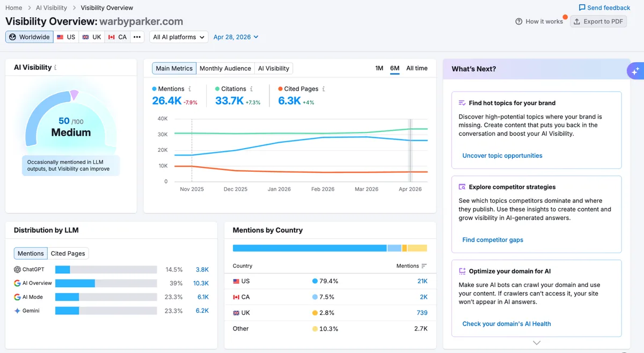Image resolution: width=644 pixels, height=353 pixels.
Task: Sort mentions column via filter icon
Action: (425, 266)
